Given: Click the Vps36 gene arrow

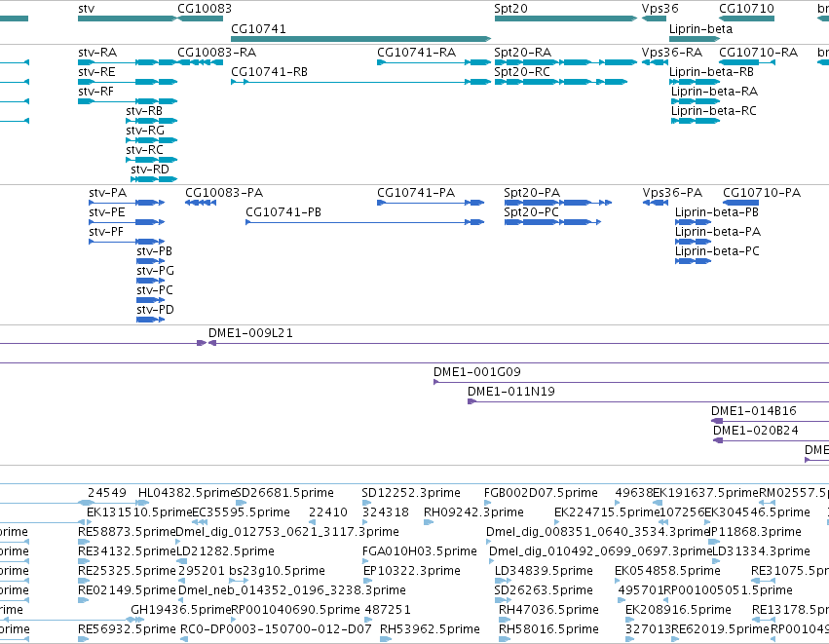Looking at the screenshot, I should click(x=654, y=19).
